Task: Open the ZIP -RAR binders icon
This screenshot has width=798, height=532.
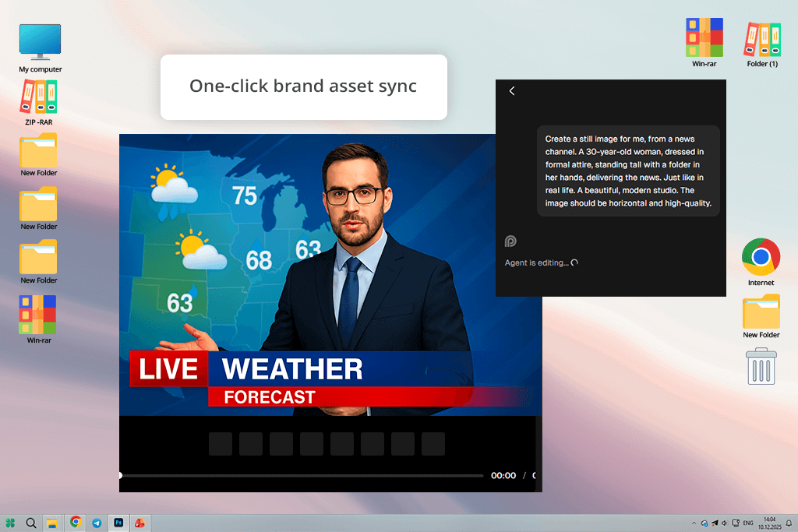Action: pos(39,102)
